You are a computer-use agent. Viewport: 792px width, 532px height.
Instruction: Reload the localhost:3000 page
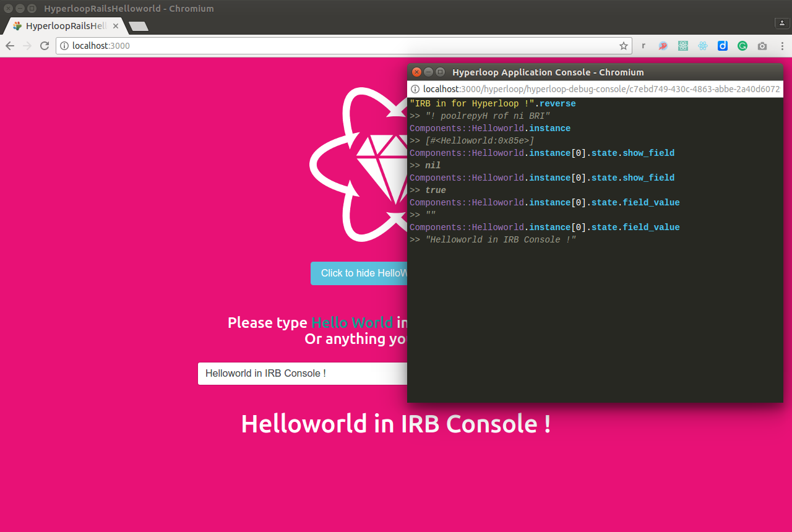tap(45, 46)
